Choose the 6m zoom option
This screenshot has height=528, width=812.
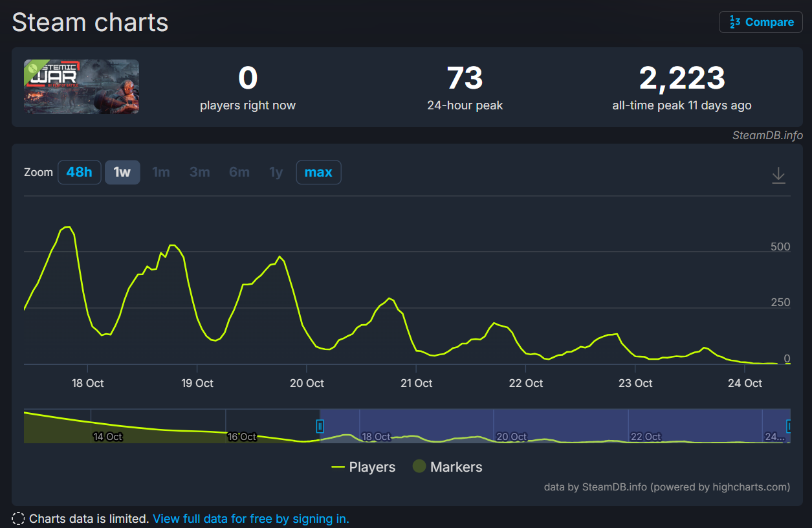click(x=239, y=172)
